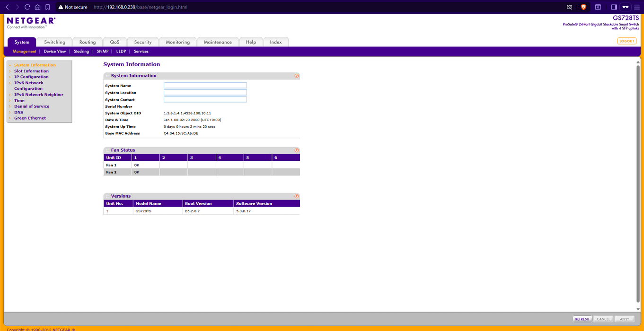Open the SNMP submenu
The height and width of the screenshot is (331, 644).
pyautogui.click(x=103, y=52)
